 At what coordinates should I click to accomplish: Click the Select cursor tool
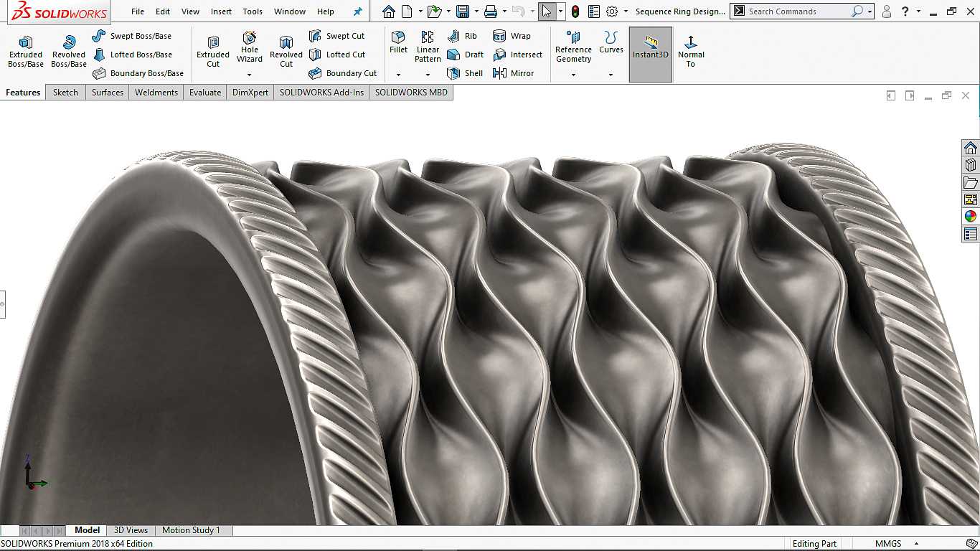click(x=547, y=11)
